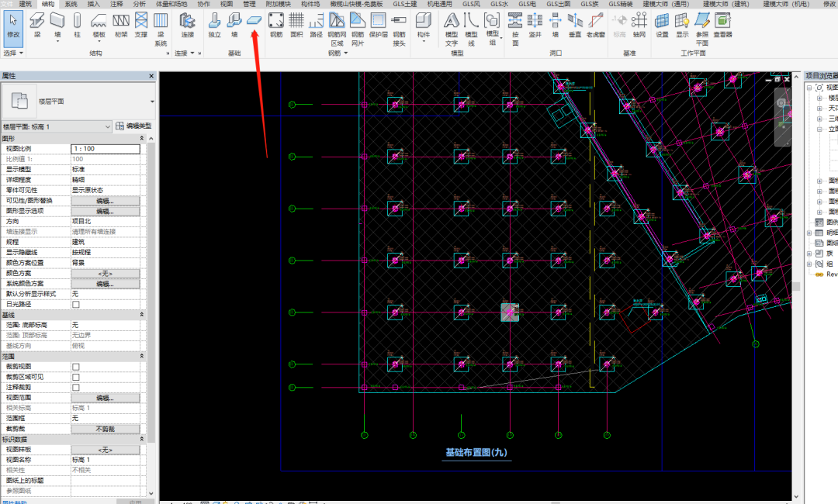Enable the 日光路径 checkbox
The height and width of the screenshot is (504, 838).
(x=76, y=304)
